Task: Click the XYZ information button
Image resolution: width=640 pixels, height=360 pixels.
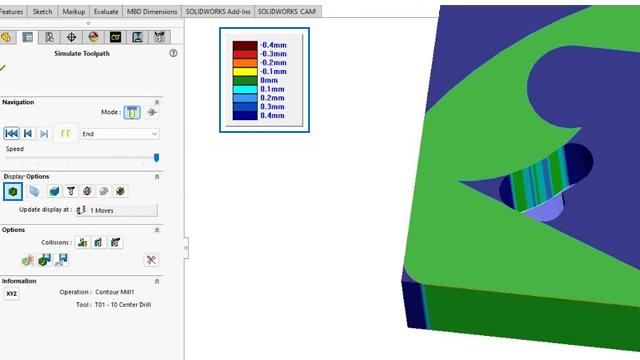Action: [11, 293]
